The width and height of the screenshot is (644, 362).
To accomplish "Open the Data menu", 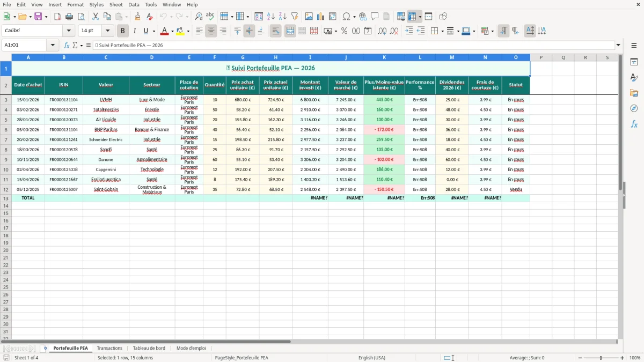I will 134,4.
